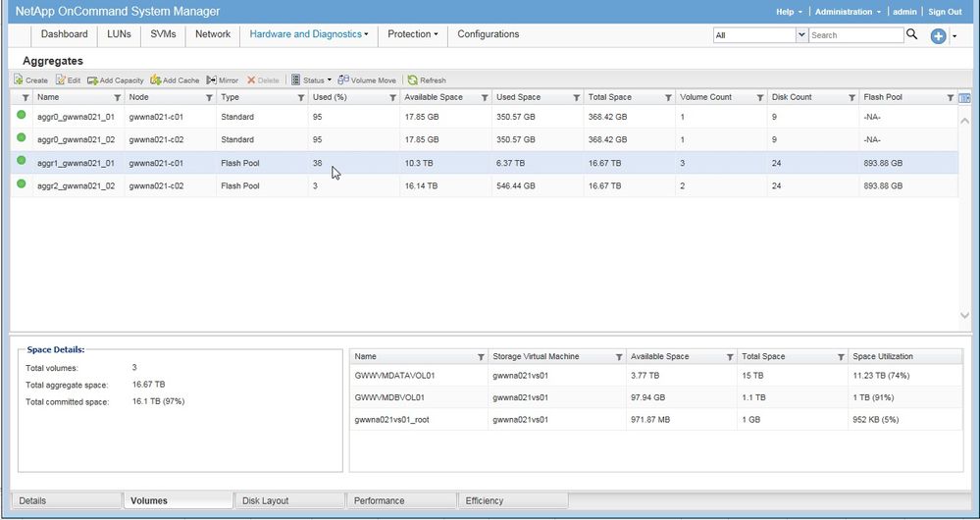Open filter for aggregates Available Space column

485,98
